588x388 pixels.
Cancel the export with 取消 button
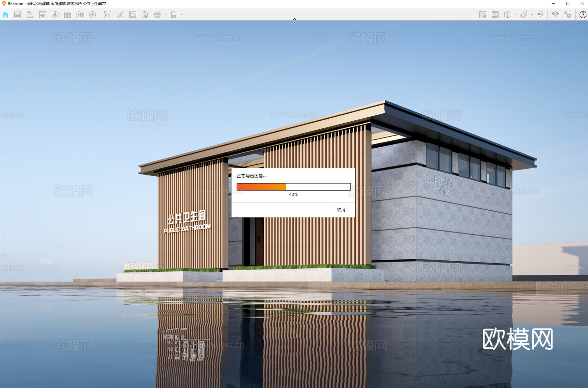341,210
